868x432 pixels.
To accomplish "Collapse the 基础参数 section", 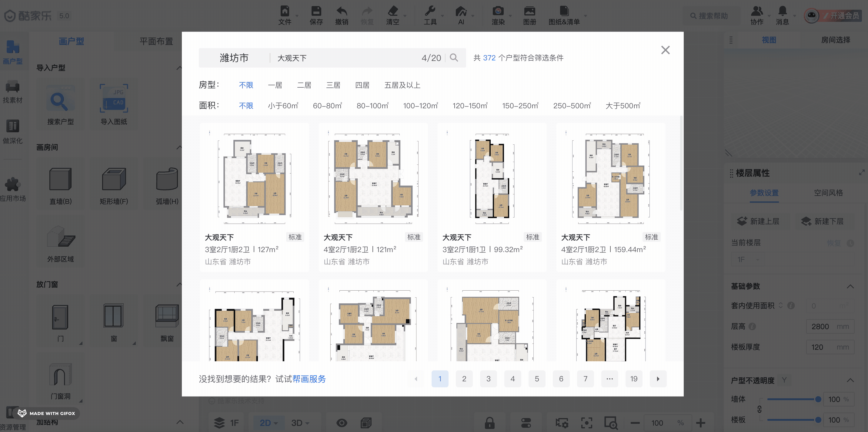I will pyautogui.click(x=850, y=286).
